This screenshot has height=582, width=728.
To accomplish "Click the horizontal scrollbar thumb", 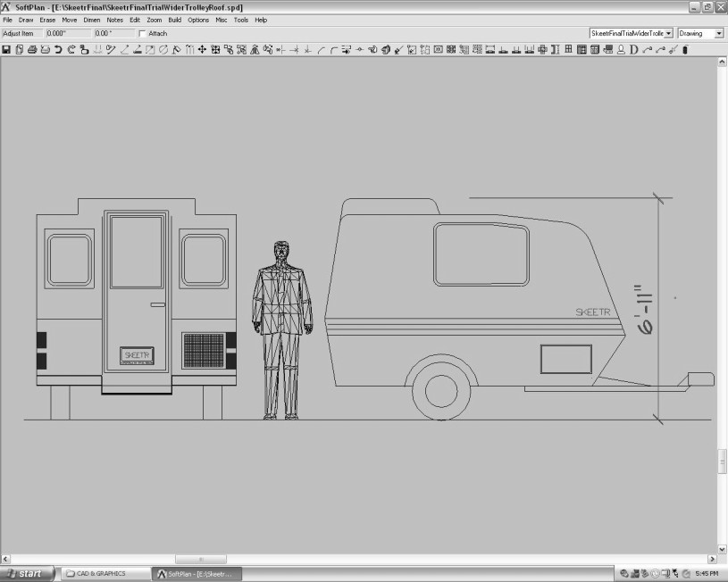I will [201, 559].
